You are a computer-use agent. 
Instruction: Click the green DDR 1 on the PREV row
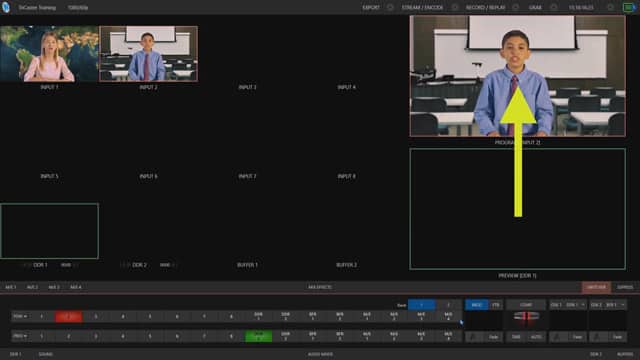pyautogui.click(x=258, y=336)
